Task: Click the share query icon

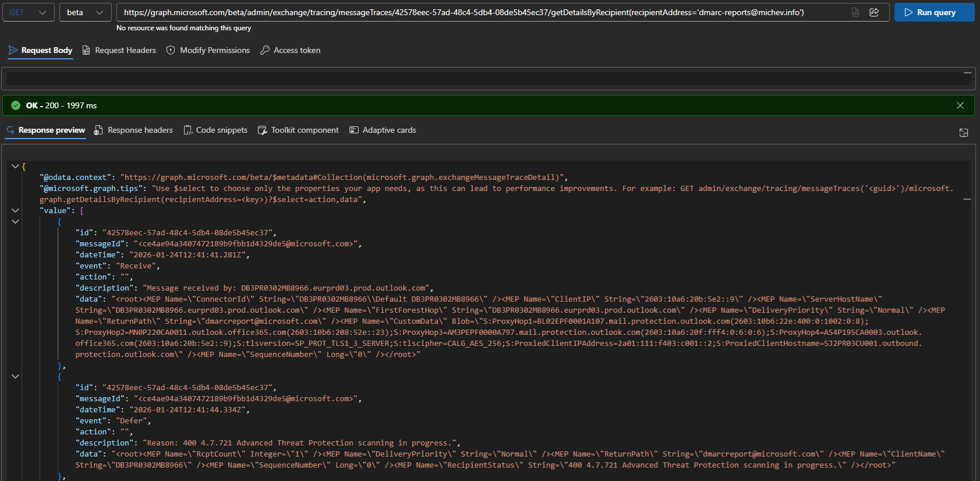Action: 874,12
